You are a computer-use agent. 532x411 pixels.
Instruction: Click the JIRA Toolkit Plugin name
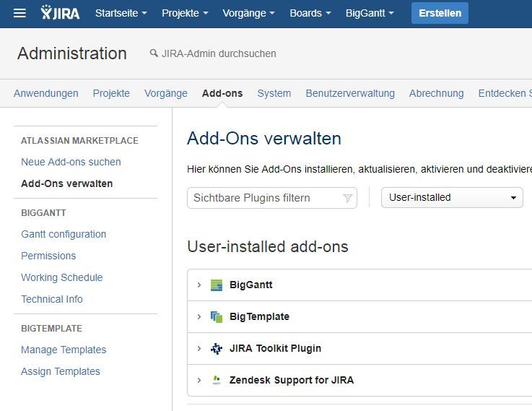(x=275, y=349)
